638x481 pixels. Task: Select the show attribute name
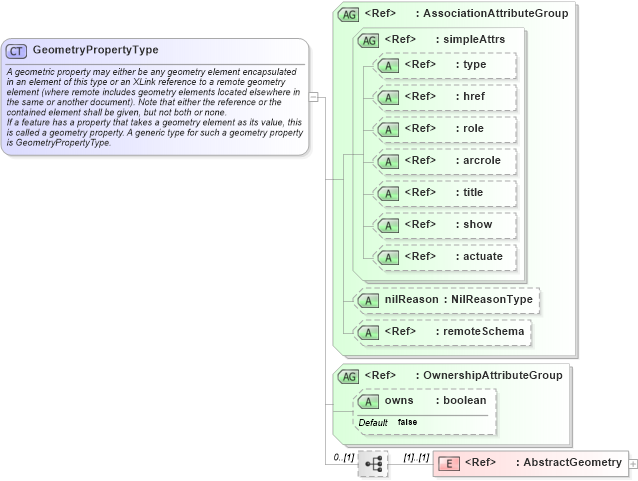[x=478, y=224]
